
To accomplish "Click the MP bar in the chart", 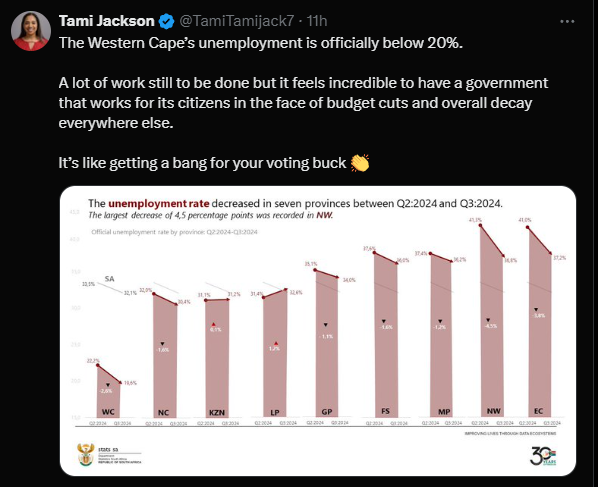I will click(x=441, y=335).
